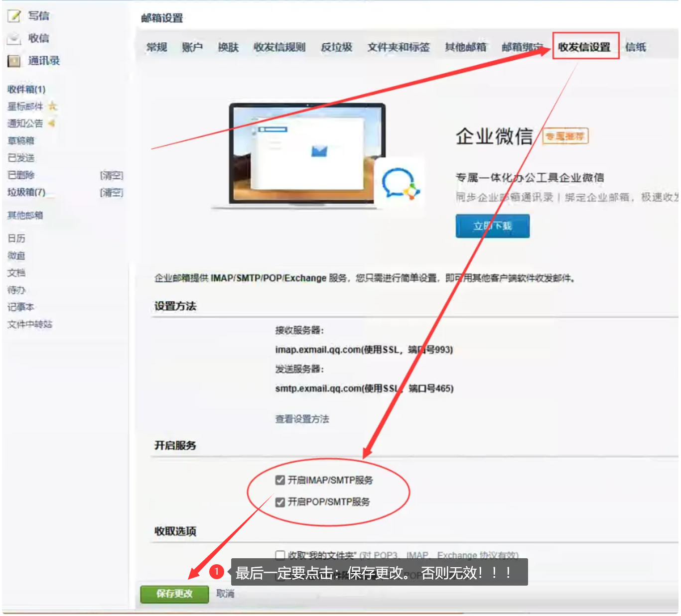This screenshot has height=616, width=681.
Task: Open the 收件箱(1) folder
Action: point(26,89)
